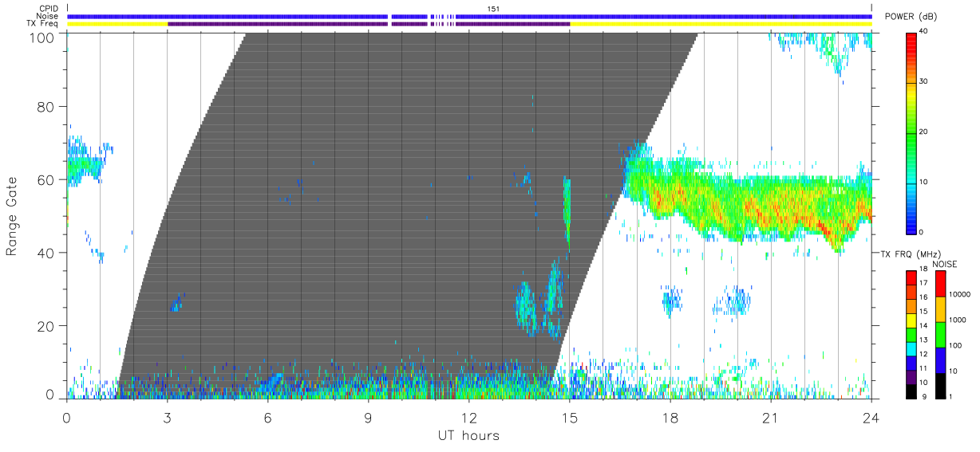
Task: Click the 18 tick label on UT hours axis
Action: click(x=670, y=418)
